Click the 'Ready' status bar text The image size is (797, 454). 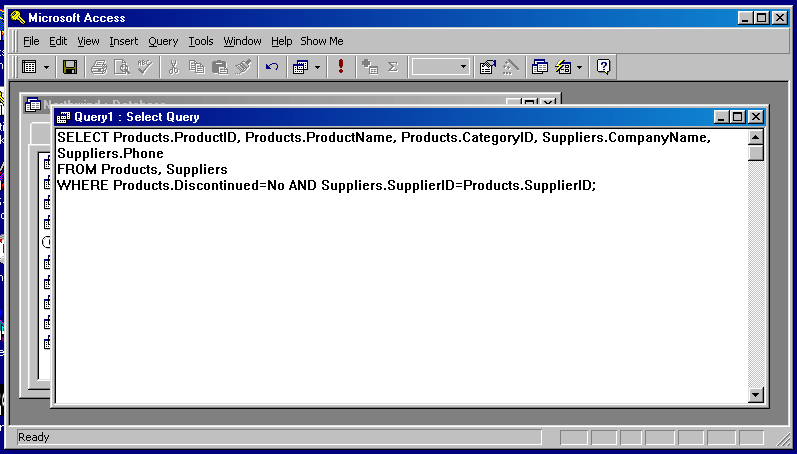coord(34,437)
